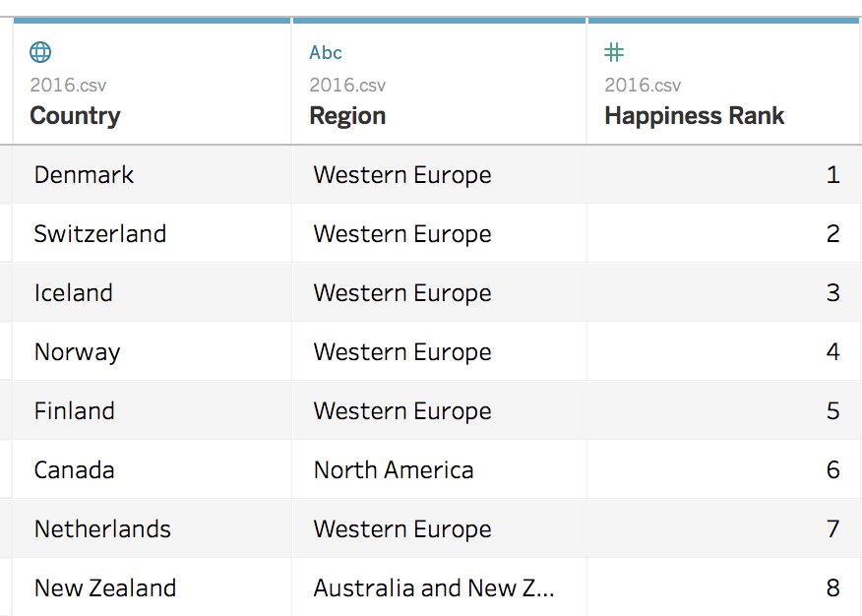Click the 2016.csv source label above Region
862x616 pixels.
coord(347,86)
